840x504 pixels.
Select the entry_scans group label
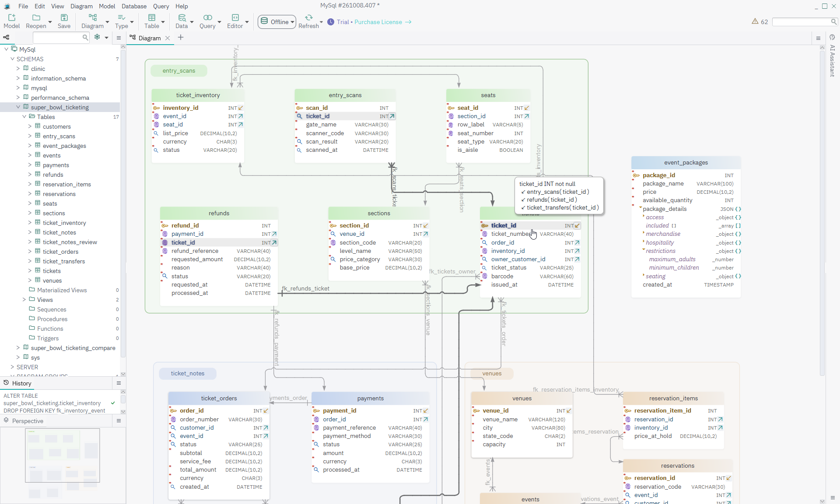(179, 70)
